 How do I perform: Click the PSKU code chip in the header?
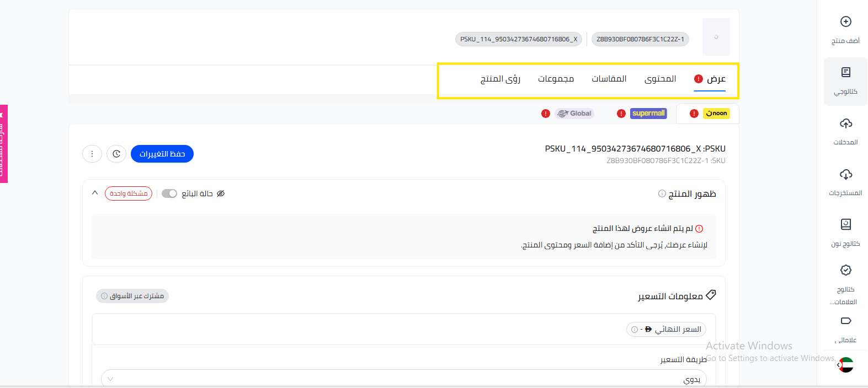tap(518, 39)
